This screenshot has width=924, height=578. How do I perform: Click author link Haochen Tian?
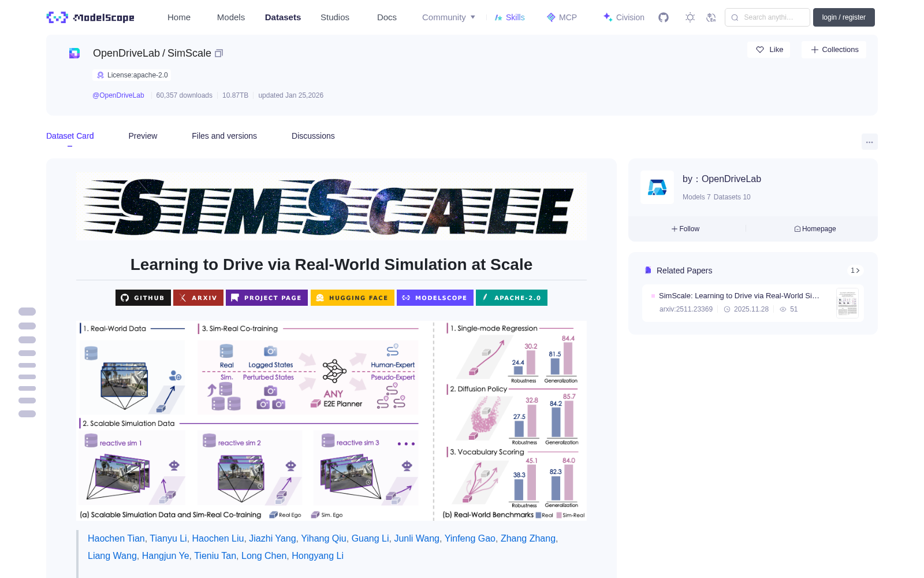[x=116, y=538]
